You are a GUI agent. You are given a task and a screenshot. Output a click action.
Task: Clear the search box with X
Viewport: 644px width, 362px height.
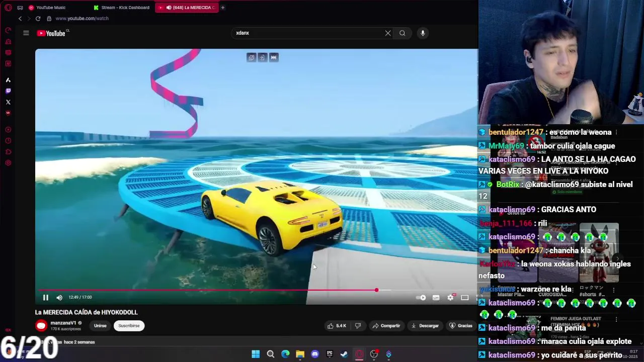click(x=388, y=33)
